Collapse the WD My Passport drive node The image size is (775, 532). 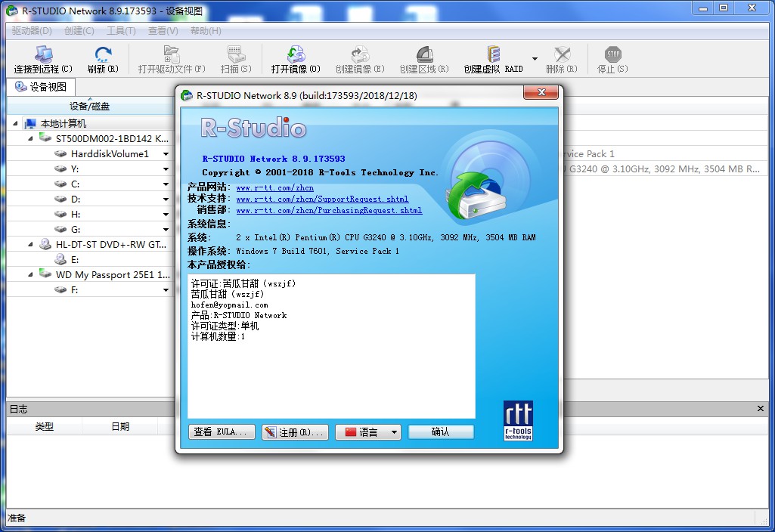pyautogui.click(x=30, y=274)
